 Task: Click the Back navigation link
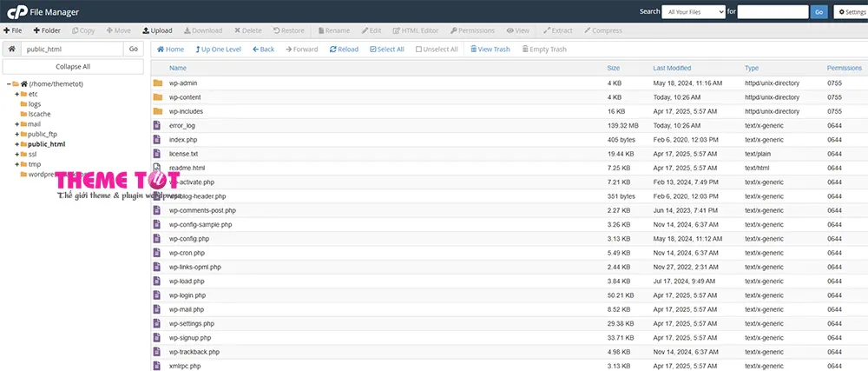pos(264,50)
